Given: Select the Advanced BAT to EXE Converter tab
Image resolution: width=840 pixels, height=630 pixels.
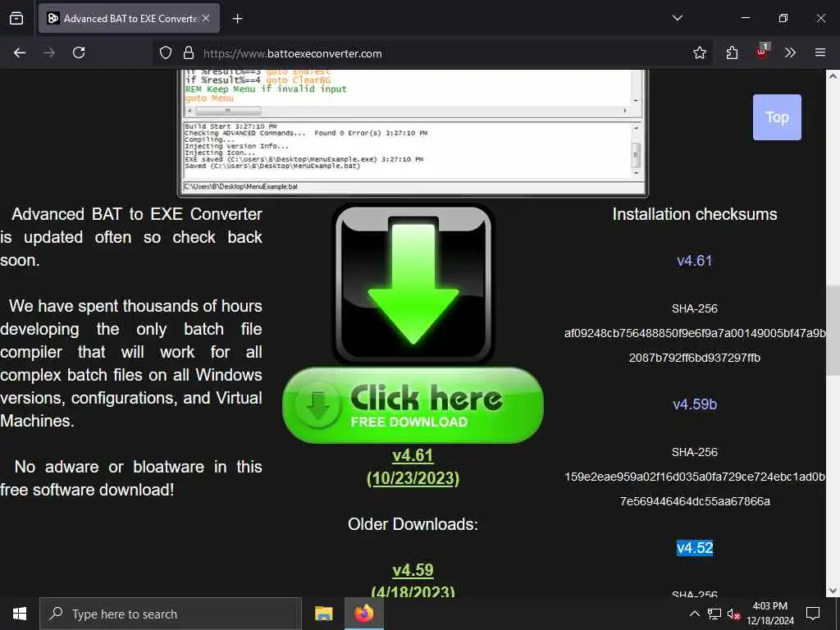Looking at the screenshot, I should 129,18.
